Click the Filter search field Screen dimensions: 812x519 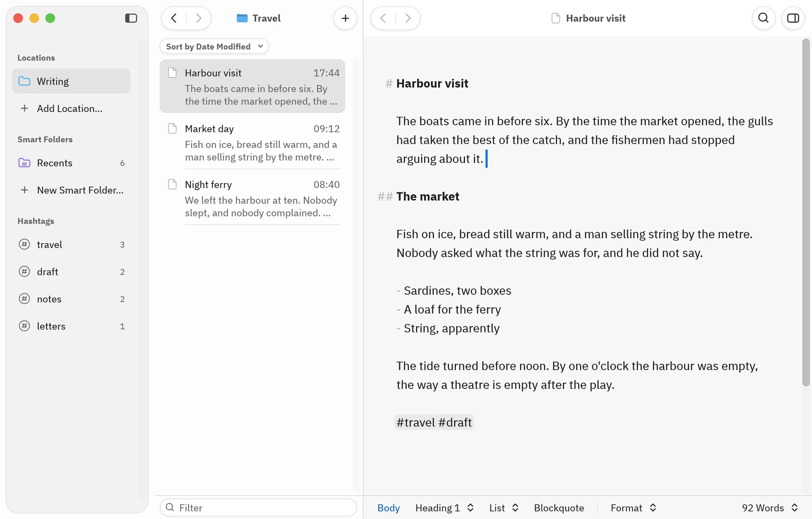click(259, 508)
